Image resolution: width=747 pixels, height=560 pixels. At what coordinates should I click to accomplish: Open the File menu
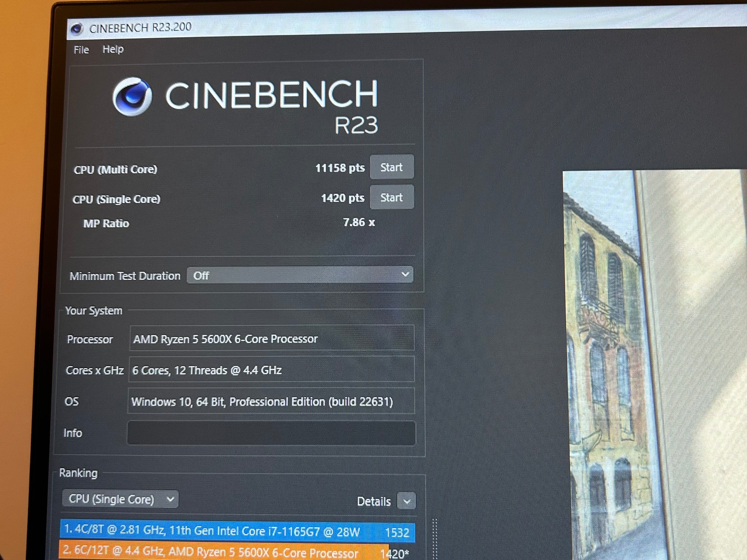click(x=81, y=50)
